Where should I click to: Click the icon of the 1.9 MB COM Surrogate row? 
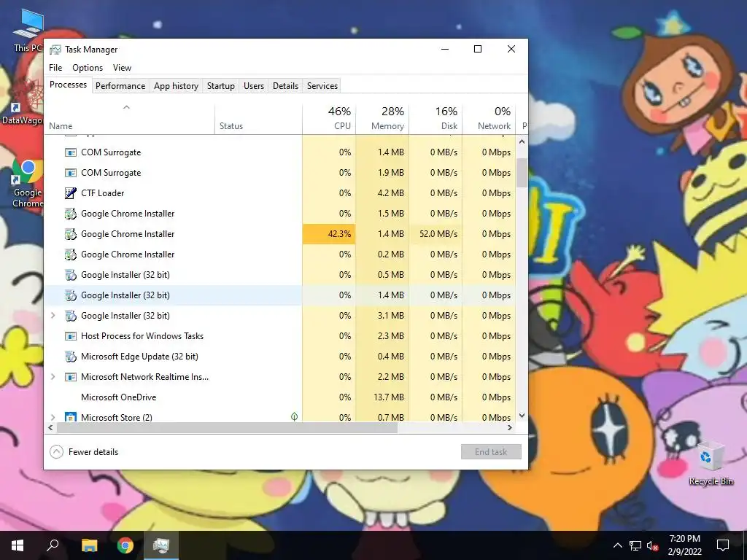(71, 173)
